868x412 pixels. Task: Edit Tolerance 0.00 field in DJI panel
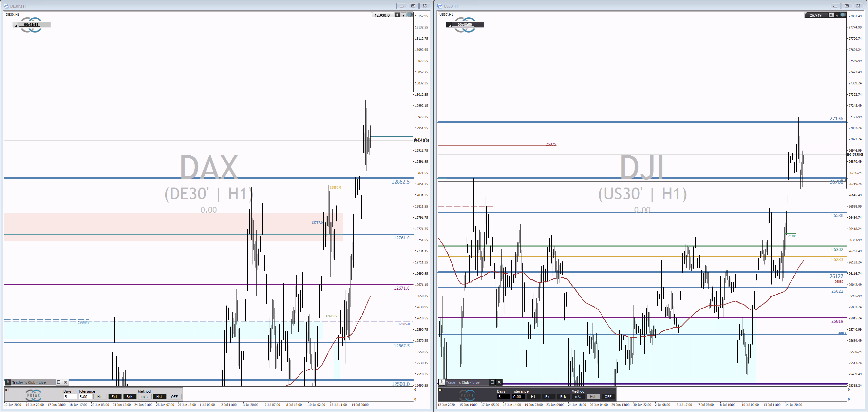tap(518, 397)
